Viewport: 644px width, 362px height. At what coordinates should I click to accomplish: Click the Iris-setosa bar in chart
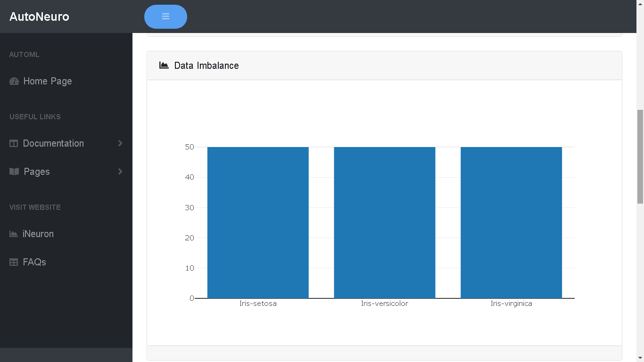pyautogui.click(x=258, y=222)
